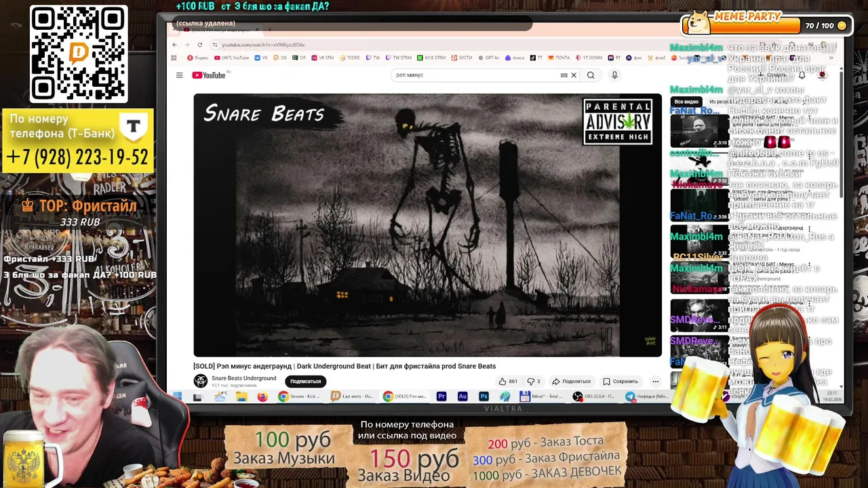The width and height of the screenshot is (868, 488).
Task: Click the address bar showing youtube.com/watch
Action: [x=263, y=45]
